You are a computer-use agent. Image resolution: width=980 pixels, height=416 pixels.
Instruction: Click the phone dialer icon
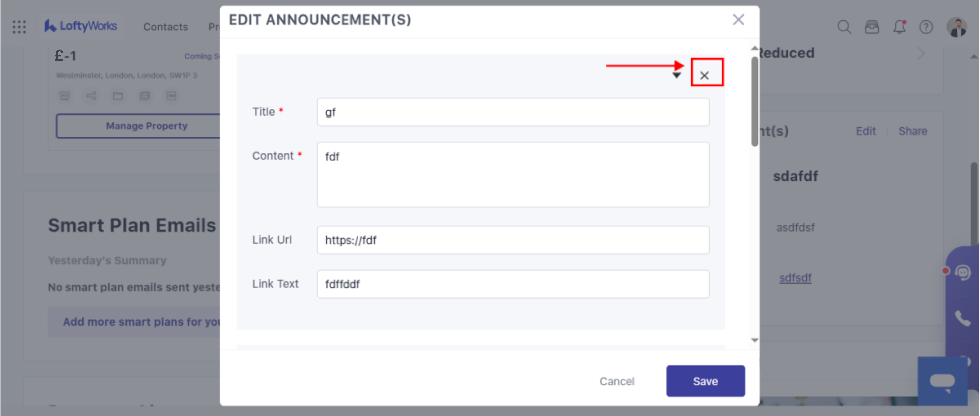coord(962,318)
